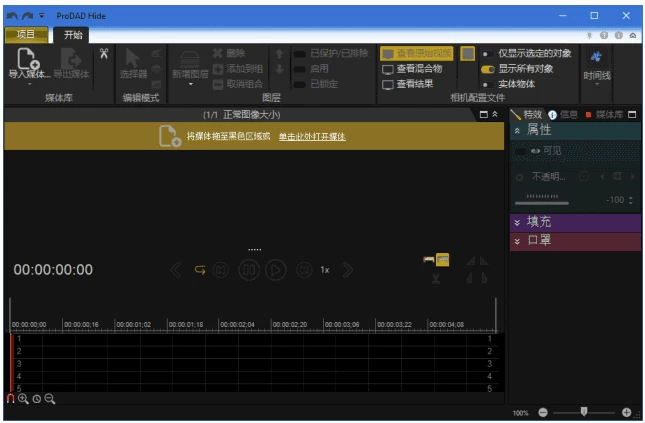
Task: Click the 单击此处打开媒体 link
Action: [312, 136]
